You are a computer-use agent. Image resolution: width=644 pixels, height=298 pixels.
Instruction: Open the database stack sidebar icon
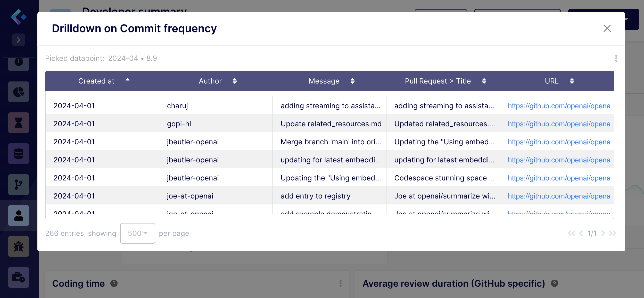[18, 154]
